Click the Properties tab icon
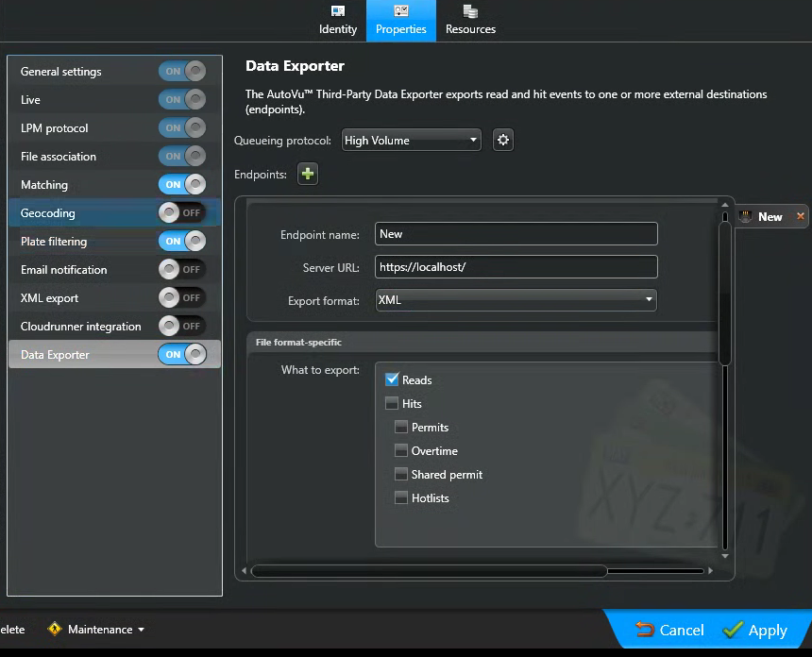812x657 pixels. coord(400,13)
